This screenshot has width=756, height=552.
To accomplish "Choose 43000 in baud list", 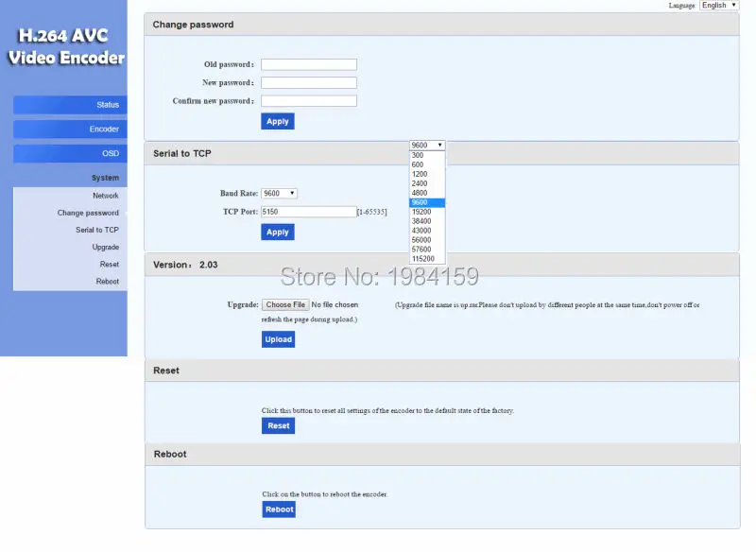I will point(427,231).
